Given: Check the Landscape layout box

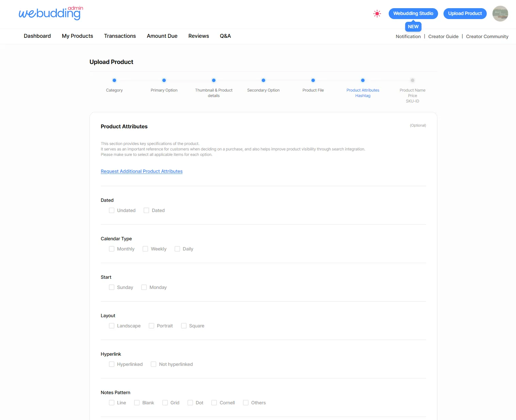Looking at the screenshot, I should (x=112, y=326).
